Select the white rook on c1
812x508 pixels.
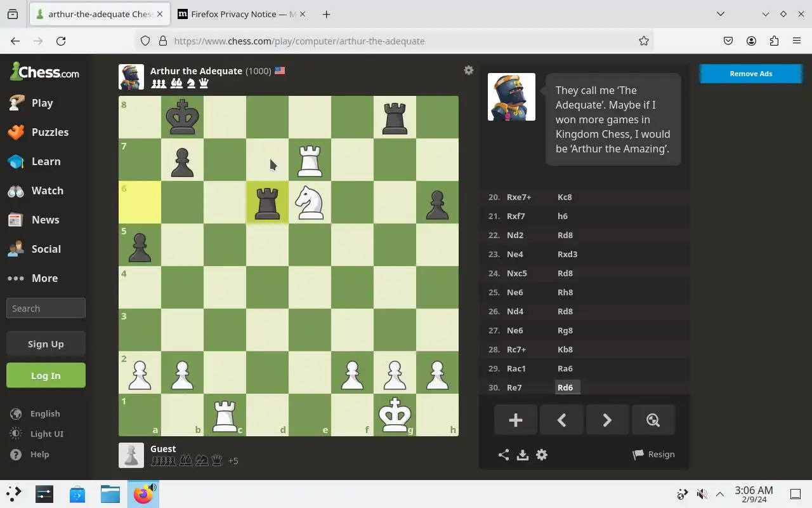click(x=225, y=415)
